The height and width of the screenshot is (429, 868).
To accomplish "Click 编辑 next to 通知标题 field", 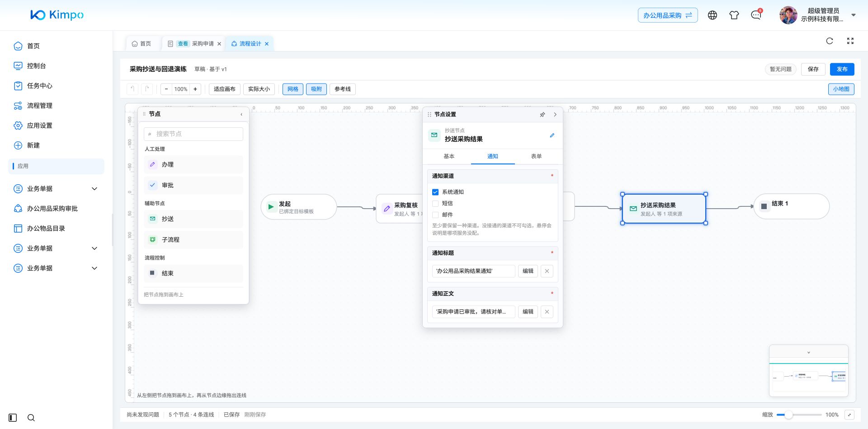I will (528, 271).
